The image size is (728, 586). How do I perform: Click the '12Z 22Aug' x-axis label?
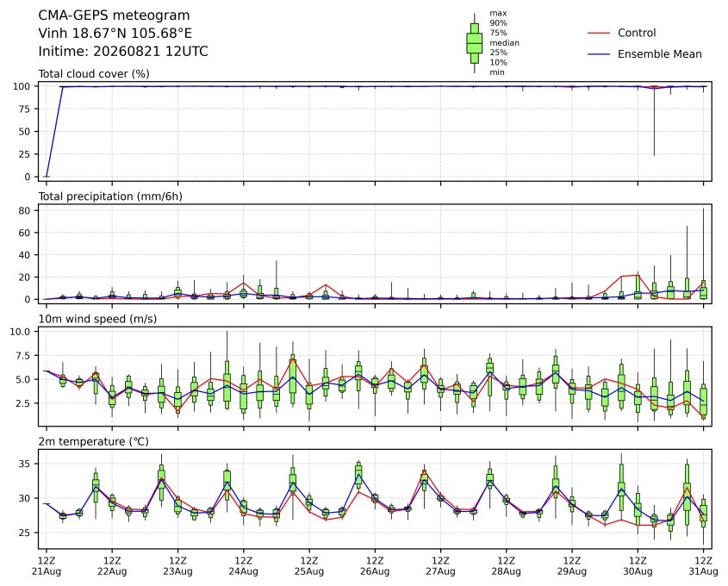(x=112, y=566)
